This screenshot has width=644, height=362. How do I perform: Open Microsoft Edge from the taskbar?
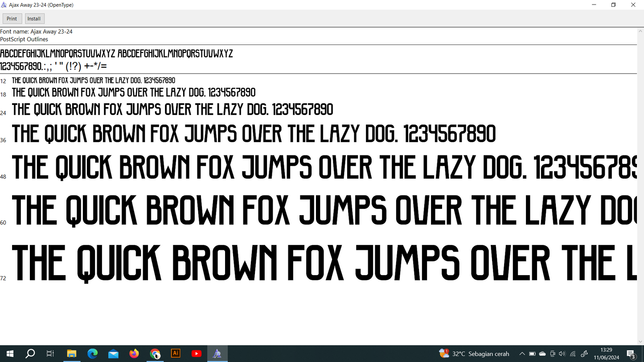[93, 354]
